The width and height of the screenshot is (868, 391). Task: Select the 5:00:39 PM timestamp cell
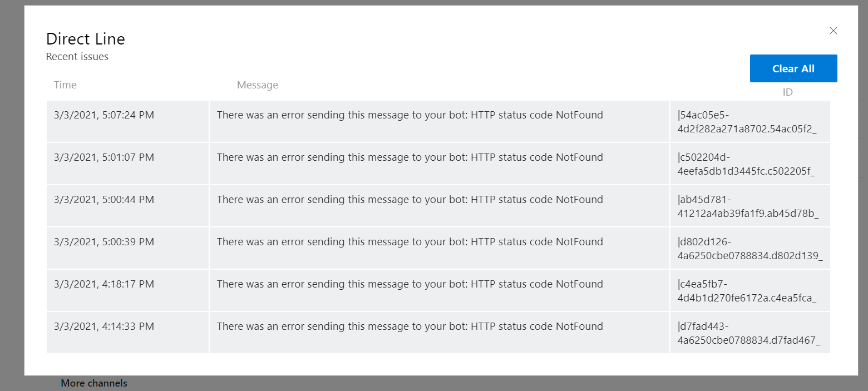coord(104,242)
